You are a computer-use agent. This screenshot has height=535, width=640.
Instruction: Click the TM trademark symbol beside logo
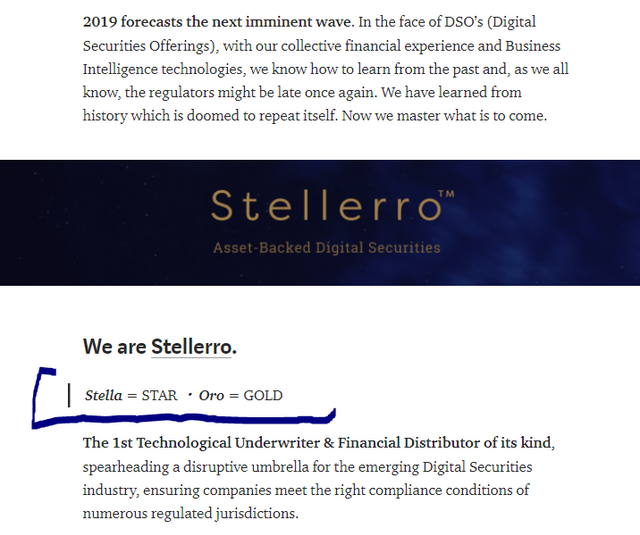point(446,194)
